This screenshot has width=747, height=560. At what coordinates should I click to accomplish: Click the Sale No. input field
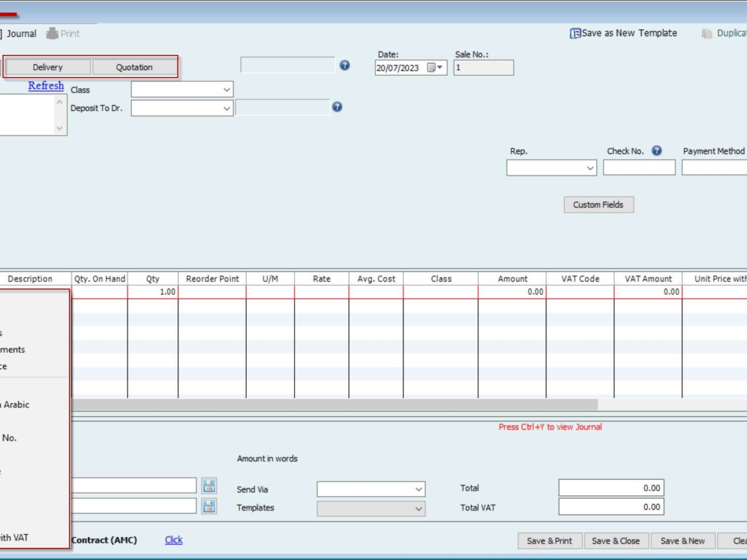point(484,68)
